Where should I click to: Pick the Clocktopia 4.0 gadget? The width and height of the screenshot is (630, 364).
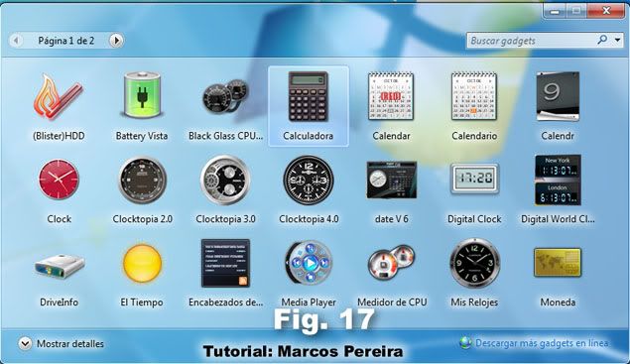309,180
